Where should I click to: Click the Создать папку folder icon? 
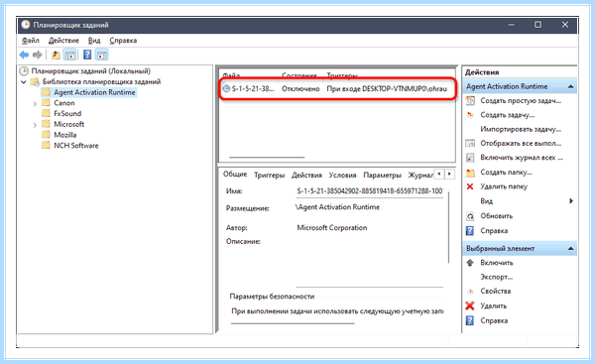coord(470,173)
